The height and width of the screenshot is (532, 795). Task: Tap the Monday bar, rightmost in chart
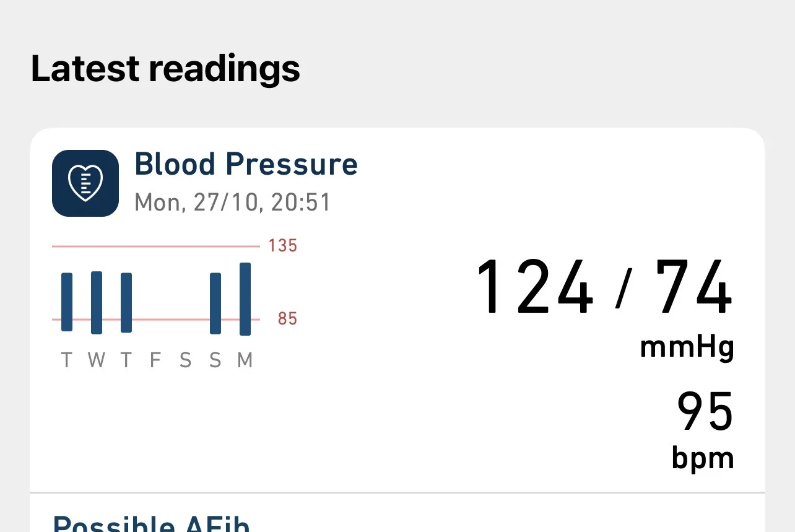(x=245, y=299)
